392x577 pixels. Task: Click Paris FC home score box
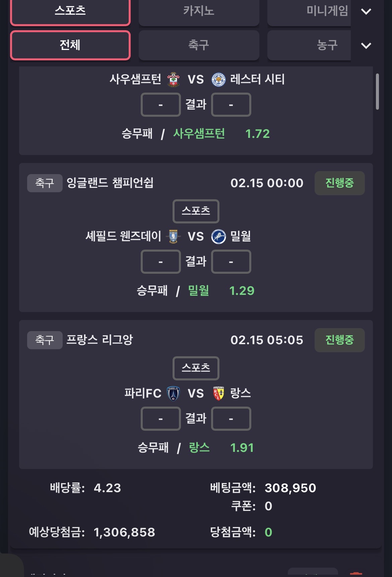coord(161,419)
